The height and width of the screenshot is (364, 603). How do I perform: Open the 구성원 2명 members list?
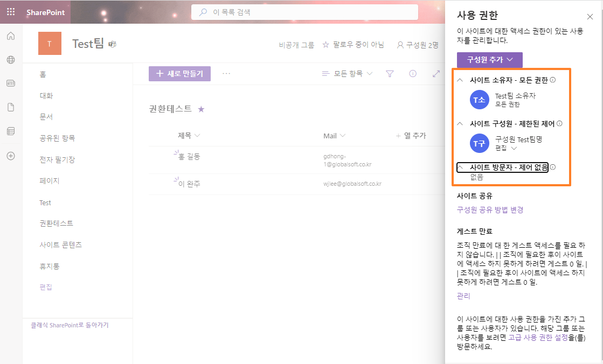click(418, 45)
